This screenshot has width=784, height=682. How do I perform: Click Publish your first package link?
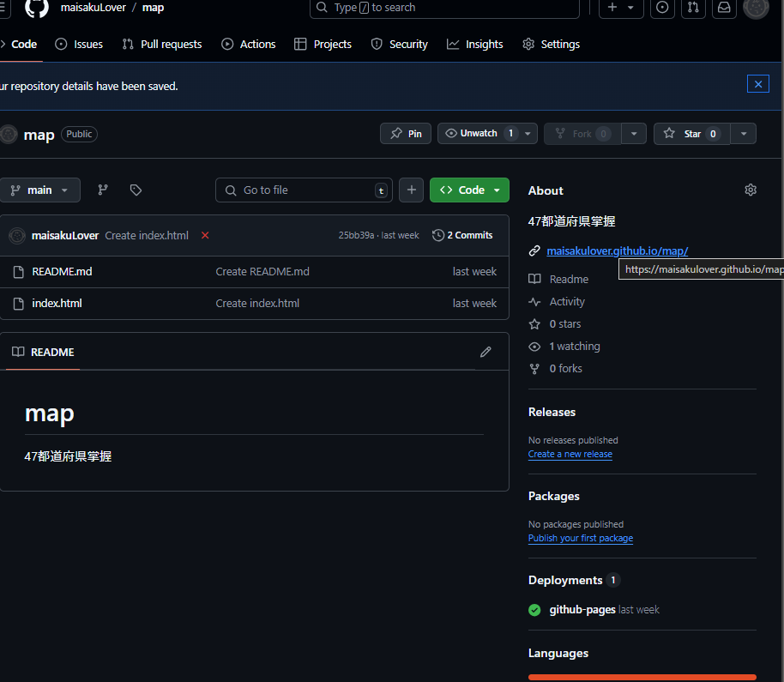click(581, 538)
